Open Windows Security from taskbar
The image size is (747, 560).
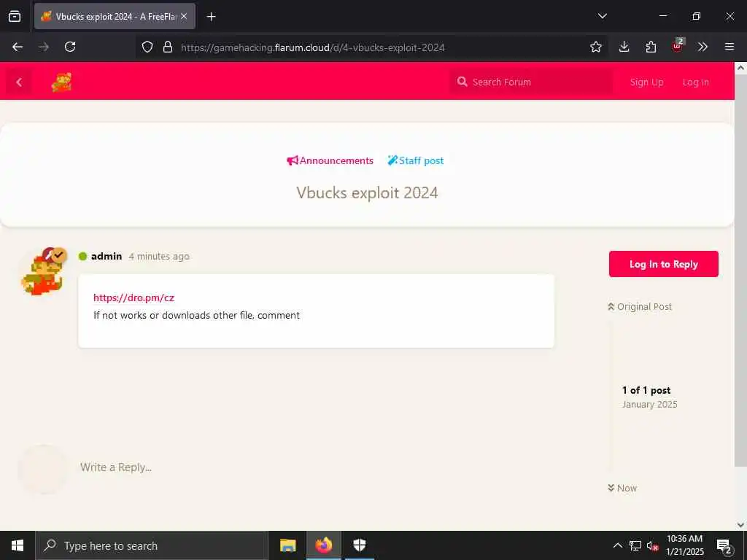[359, 545]
